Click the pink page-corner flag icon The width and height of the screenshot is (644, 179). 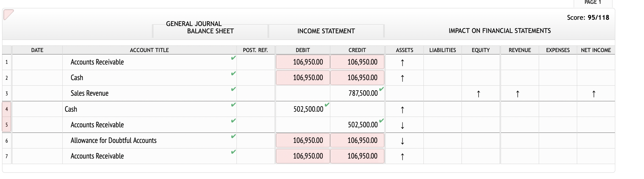[8, 15]
